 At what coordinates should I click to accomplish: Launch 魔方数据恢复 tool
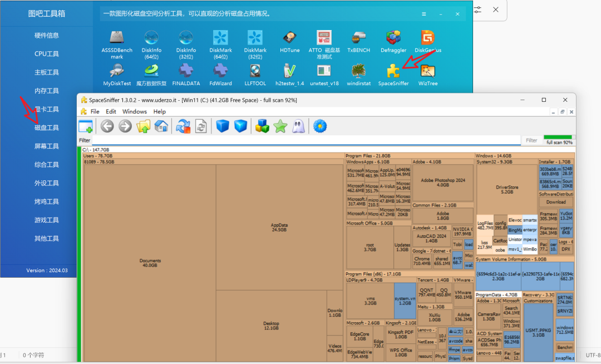tap(151, 75)
